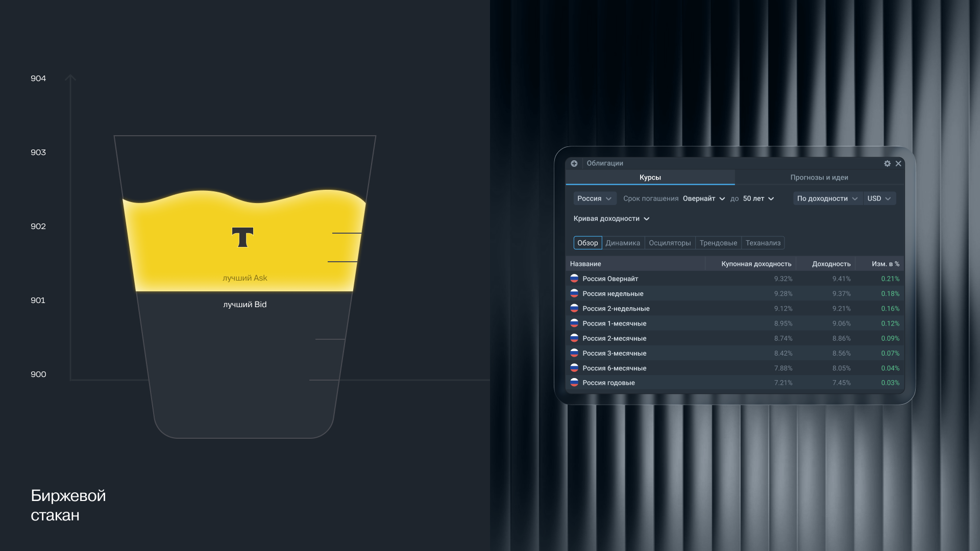980x551 pixels.
Task: Select the Обзор view toggle
Action: (587, 243)
